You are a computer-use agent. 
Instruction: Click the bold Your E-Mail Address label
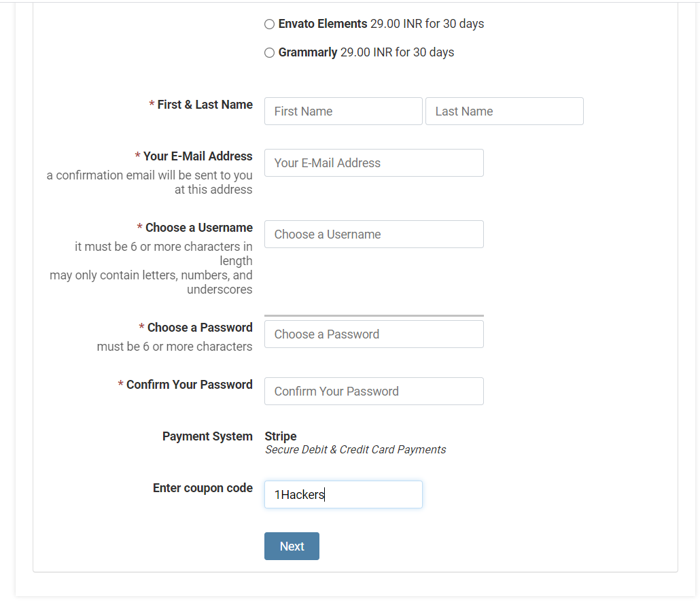point(198,156)
